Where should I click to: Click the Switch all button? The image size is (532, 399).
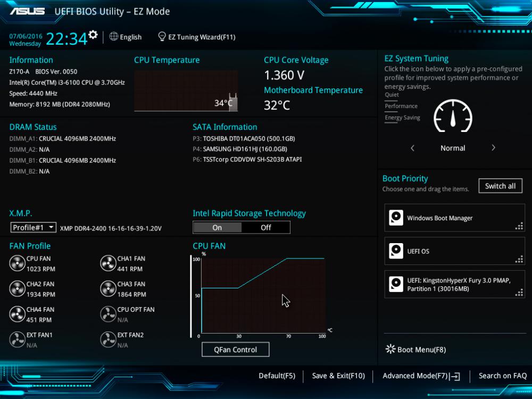tap(500, 186)
